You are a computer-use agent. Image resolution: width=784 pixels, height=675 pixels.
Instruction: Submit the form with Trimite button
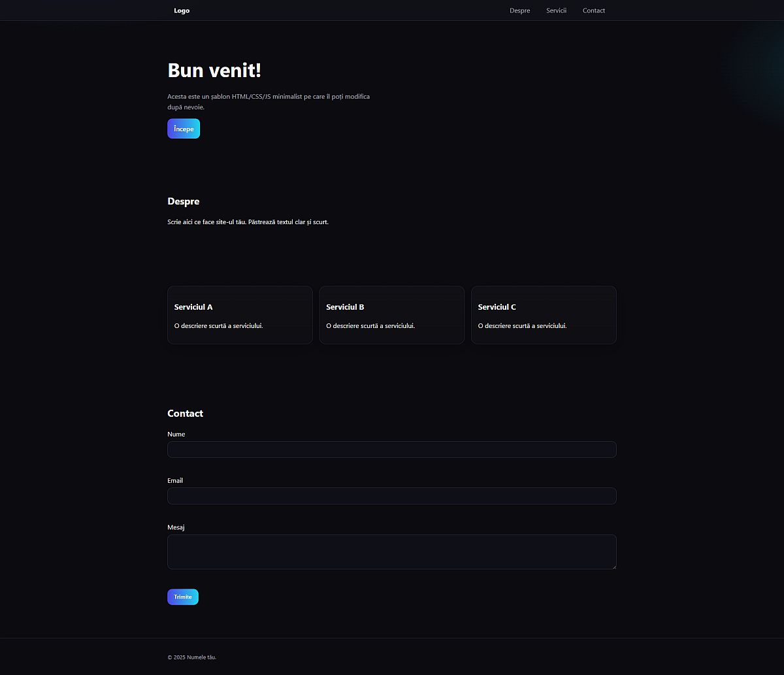183,597
